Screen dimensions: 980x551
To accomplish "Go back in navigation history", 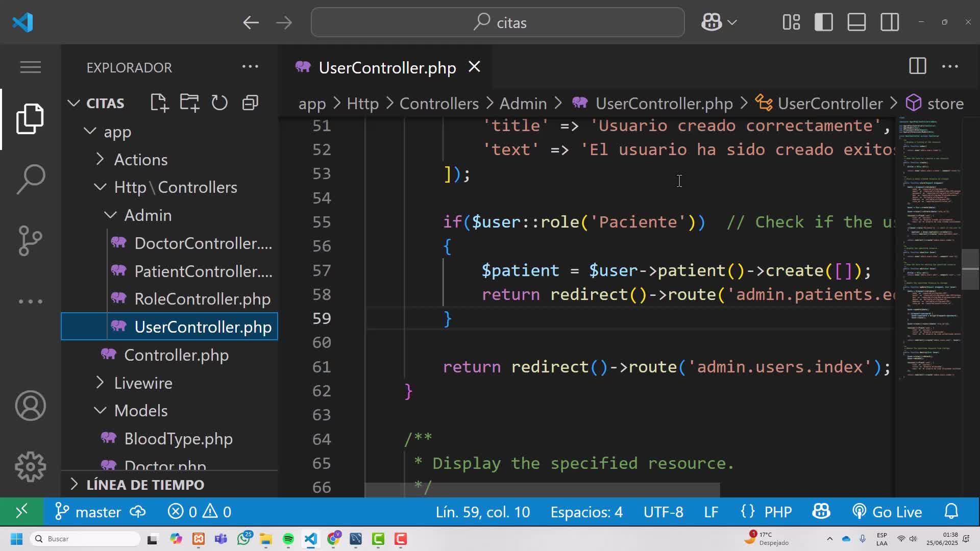I will coord(251,22).
